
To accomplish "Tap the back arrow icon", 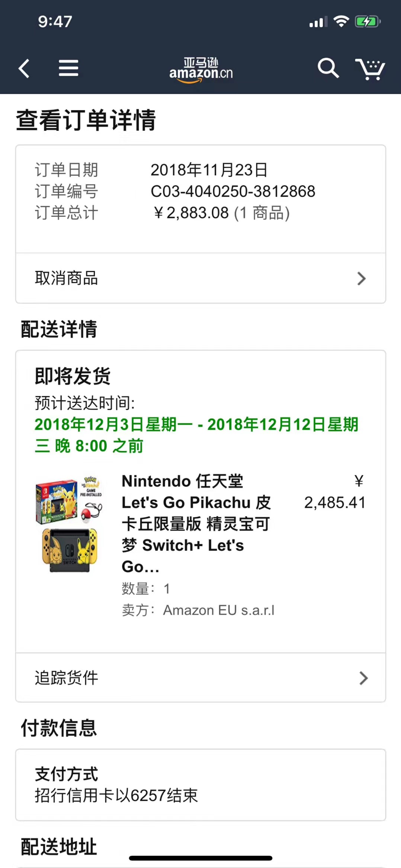I will coord(24,68).
